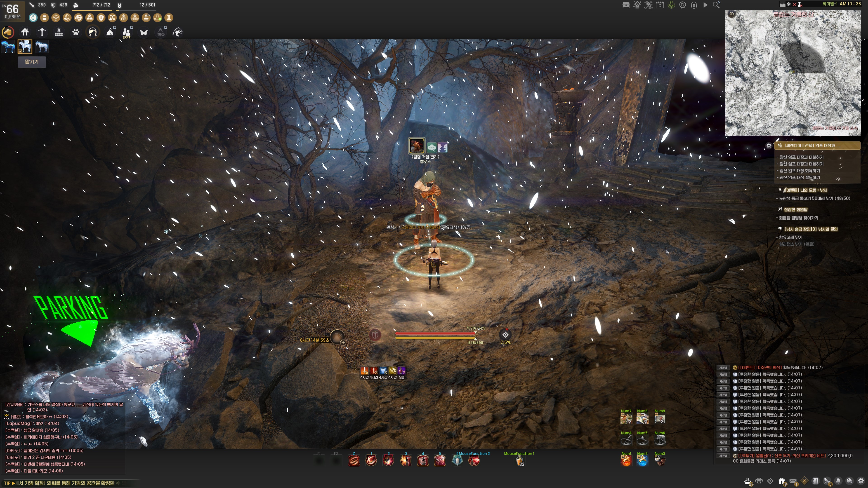Click the 맡기기 button

tap(32, 62)
